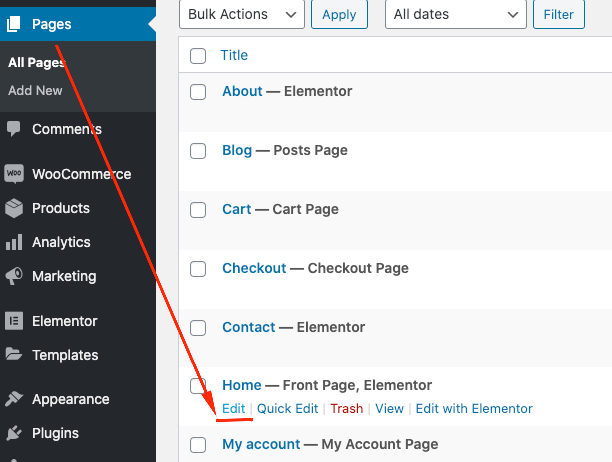Image resolution: width=612 pixels, height=462 pixels.
Task: Click the Appearance paintbrush icon
Action: pyautogui.click(x=14, y=399)
